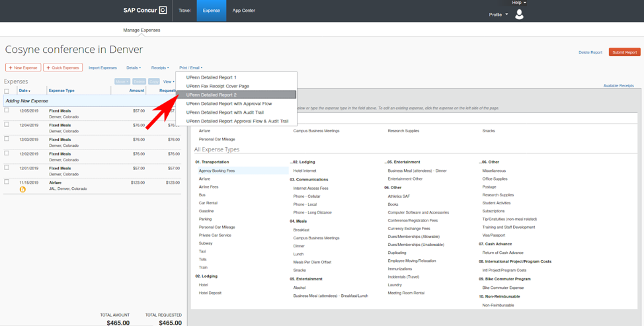Switch to the Expense tab
Screen dimensions: 644x326
[x=211, y=11]
